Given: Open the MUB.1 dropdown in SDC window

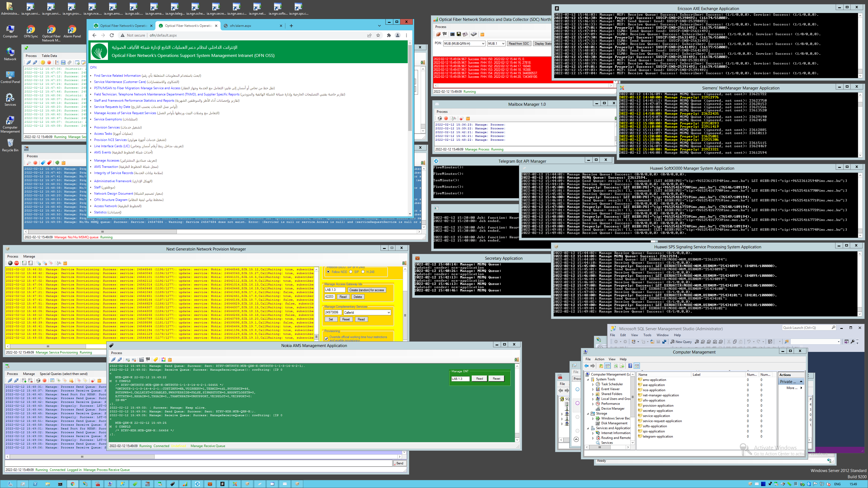Looking at the screenshot, I should pos(496,43).
